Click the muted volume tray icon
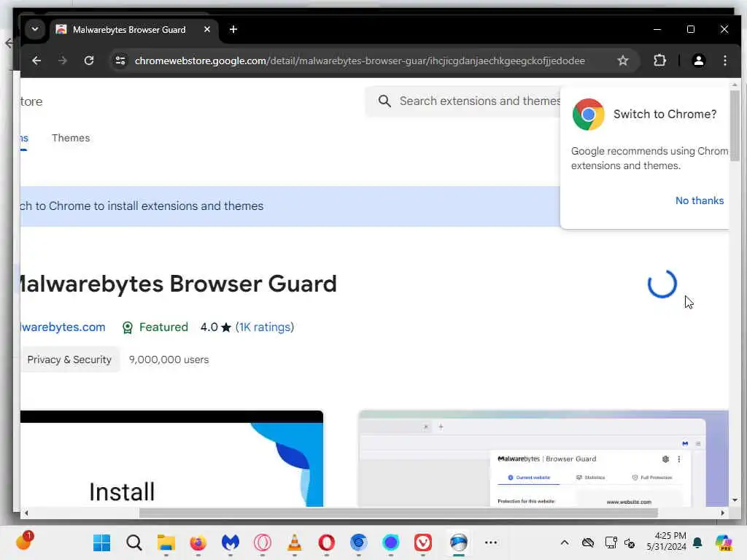The width and height of the screenshot is (747, 560). coord(630,542)
